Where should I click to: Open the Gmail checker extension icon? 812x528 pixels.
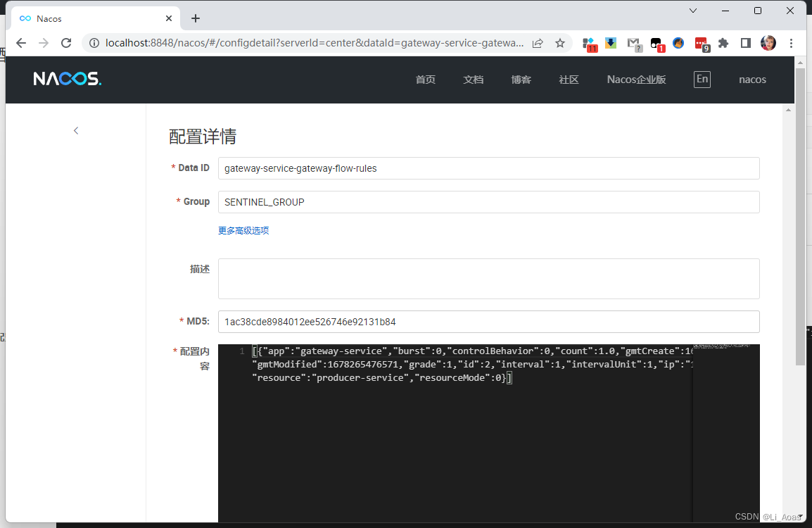click(634, 44)
